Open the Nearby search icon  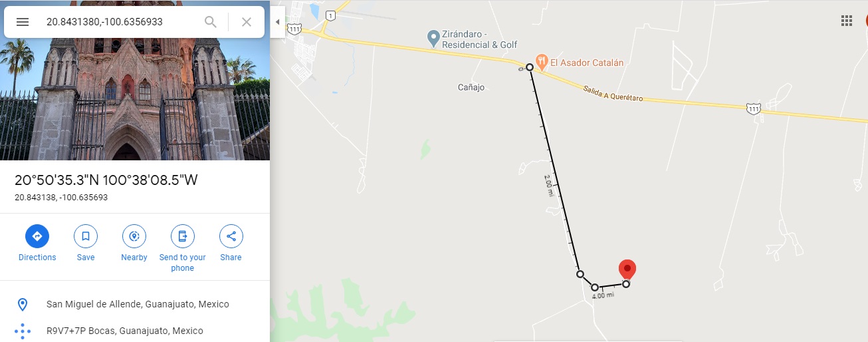(134, 236)
